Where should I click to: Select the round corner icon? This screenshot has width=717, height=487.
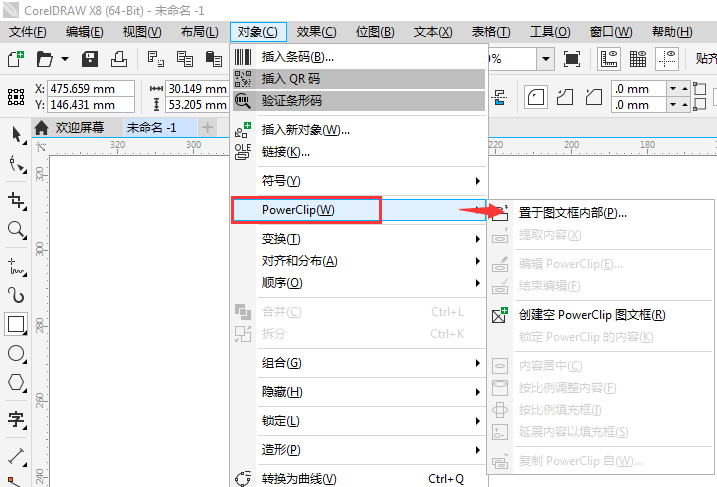pos(536,97)
